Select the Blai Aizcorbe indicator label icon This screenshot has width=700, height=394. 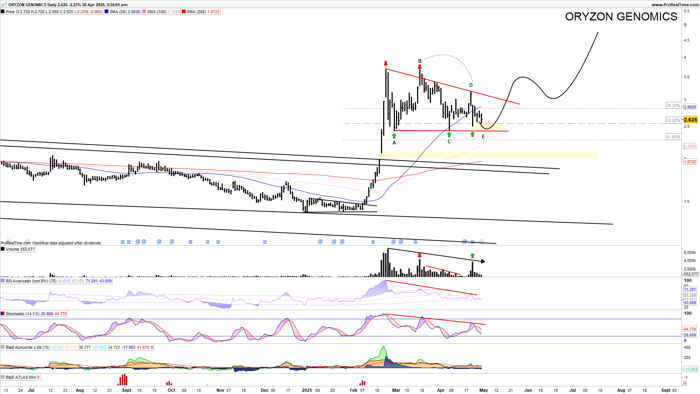coord(2,347)
